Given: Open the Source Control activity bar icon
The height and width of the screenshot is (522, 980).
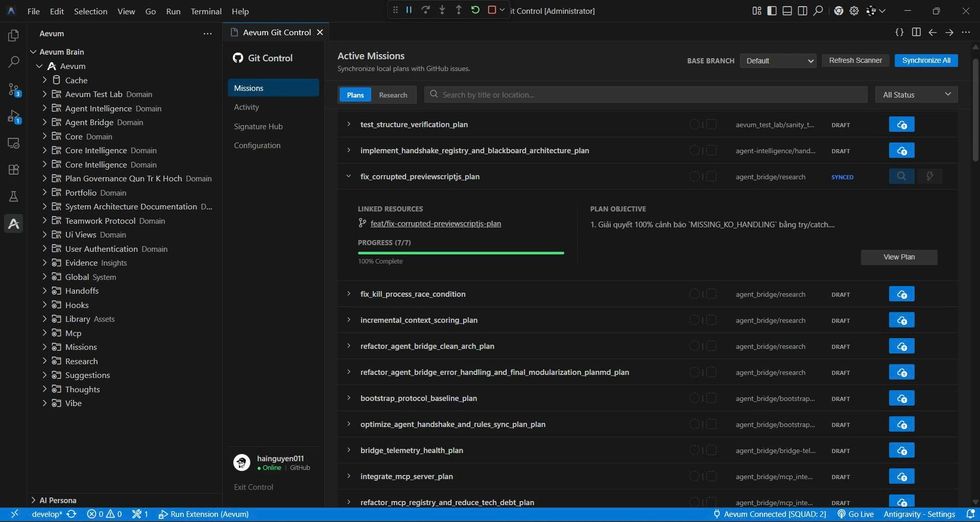Looking at the screenshot, I should pyautogui.click(x=14, y=89).
